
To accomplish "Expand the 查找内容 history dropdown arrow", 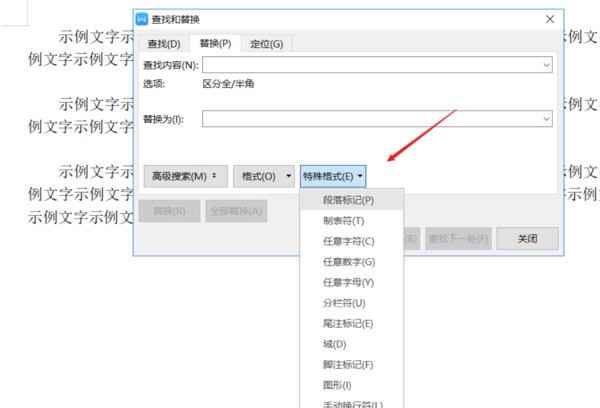I will (x=547, y=65).
